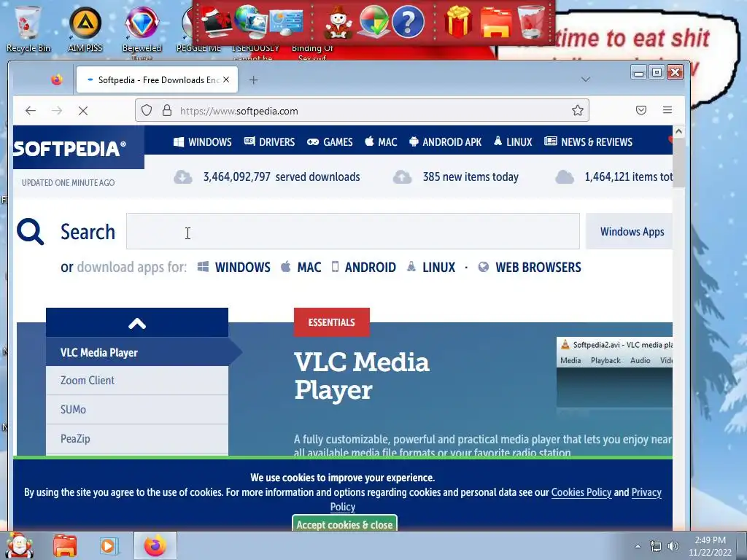747x560 pixels.
Task: Open the DRIVERS section in the top navigation
Action: (270, 142)
